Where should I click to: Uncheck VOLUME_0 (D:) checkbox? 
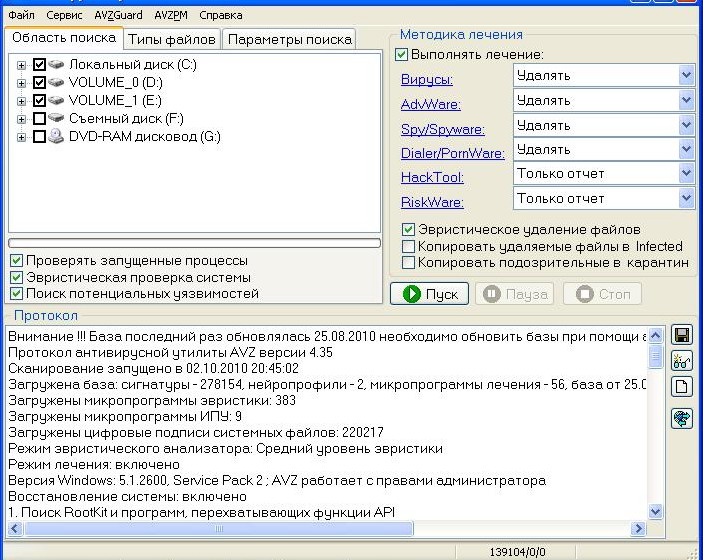39,82
